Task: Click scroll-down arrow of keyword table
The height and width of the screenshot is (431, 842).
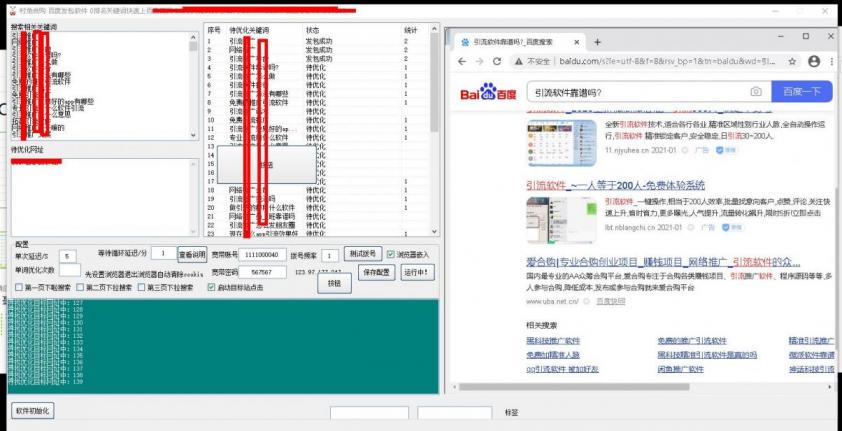Action: (434, 232)
